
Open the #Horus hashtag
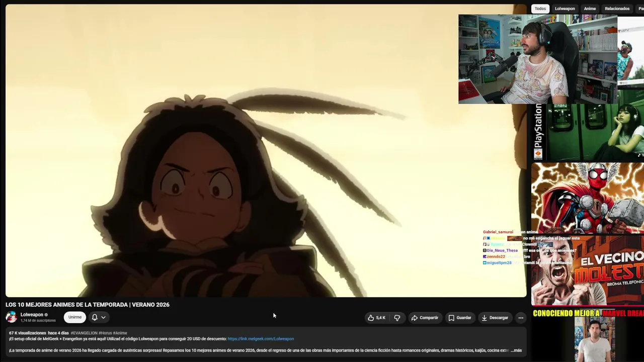click(x=105, y=333)
